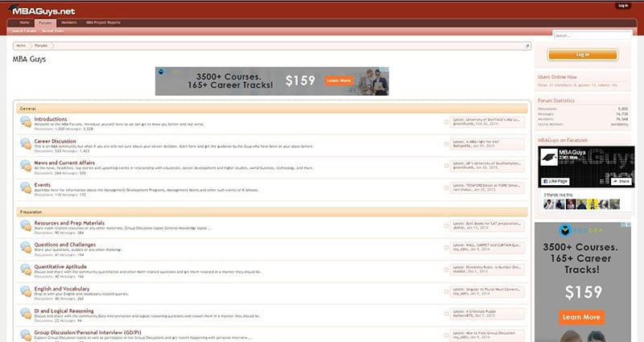This screenshot has width=644, height=342.
Task: Select the Forums navigation tab
Action: click(45, 23)
